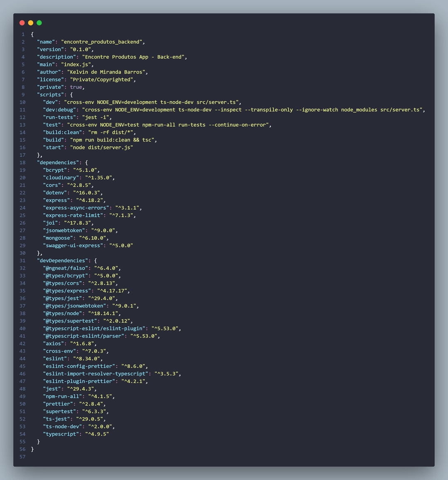
Task: Click the "@types/jsonwebtoken" key
Action: tap(74, 306)
